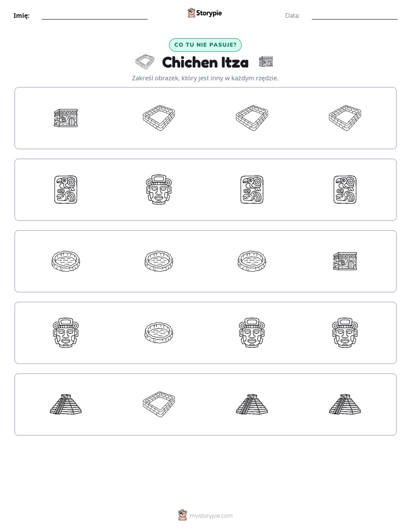Click the first cenote in row three
Image resolution: width=411 pixels, height=532 pixels.
pyautogui.click(x=66, y=261)
